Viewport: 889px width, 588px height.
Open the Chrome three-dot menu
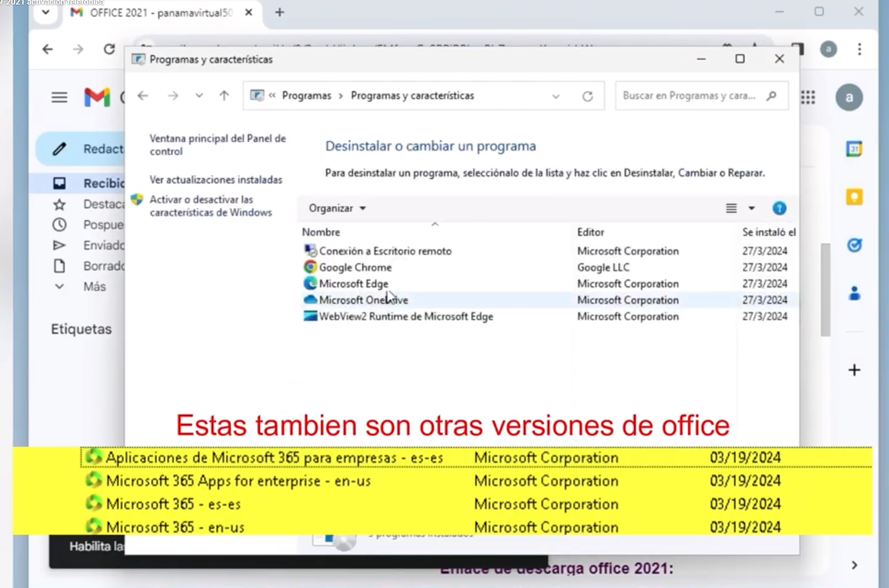tap(860, 49)
